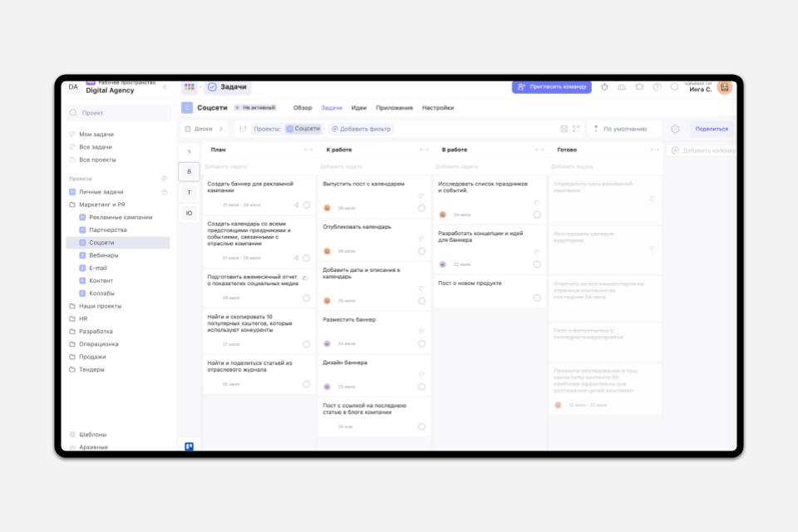This screenshot has height=532, width=798.
Task: Switch to Обзор tab
Action: coord(303,108)
